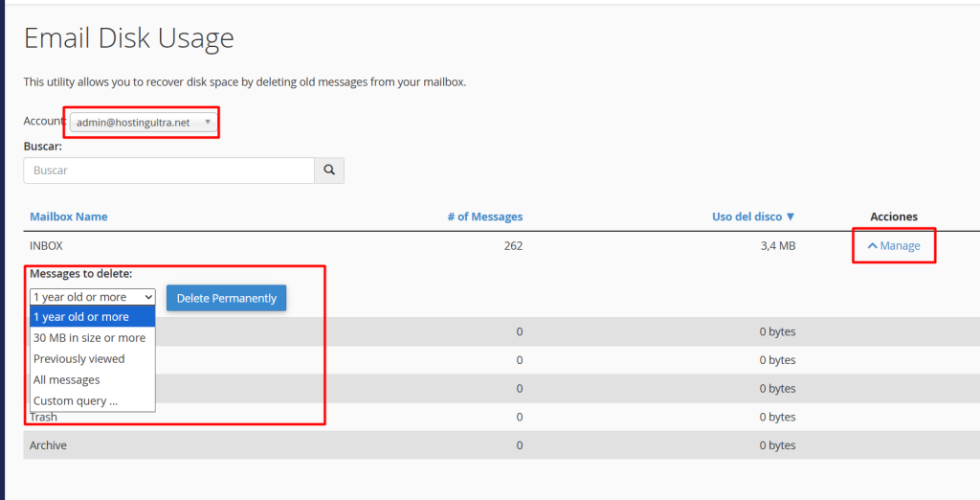
Task: Click the Messages to delete select box
Action: (x=92, y=298)
